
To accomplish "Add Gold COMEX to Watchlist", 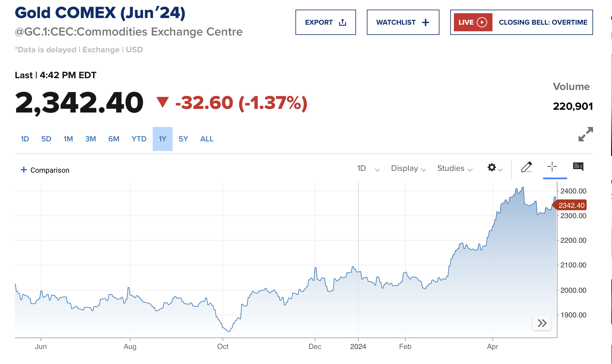I will (x=403, y=22).
